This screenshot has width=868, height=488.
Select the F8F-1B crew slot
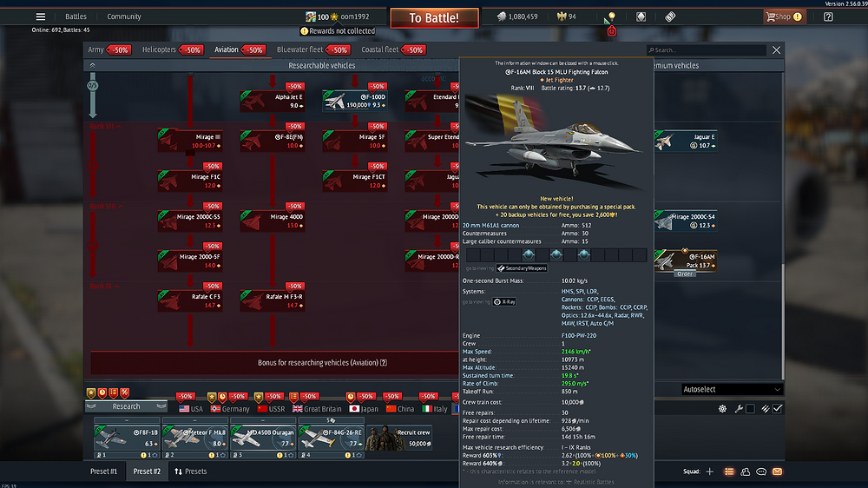tap(127, 439)
